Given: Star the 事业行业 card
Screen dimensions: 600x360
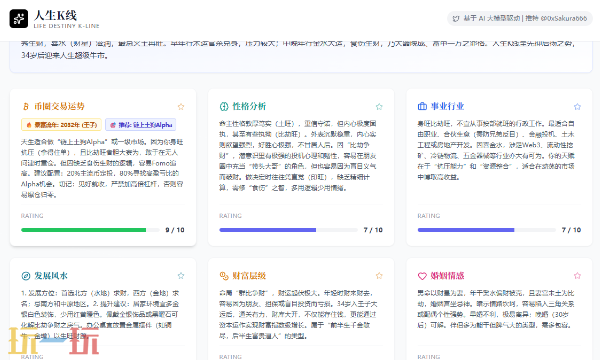Looking at the screenshot, I should tap(577, 107).
